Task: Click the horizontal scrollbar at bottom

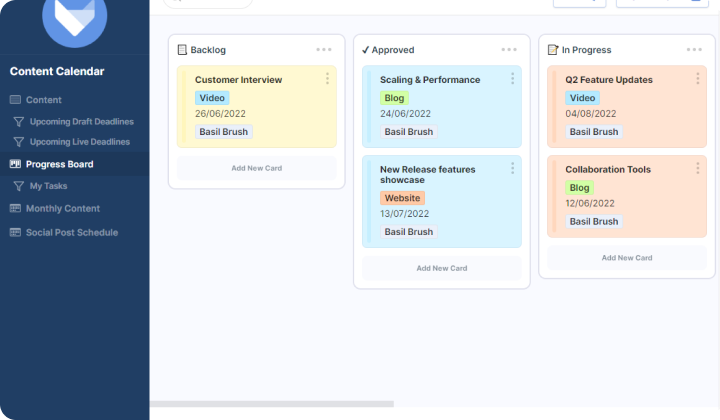Action: point(272,404)
